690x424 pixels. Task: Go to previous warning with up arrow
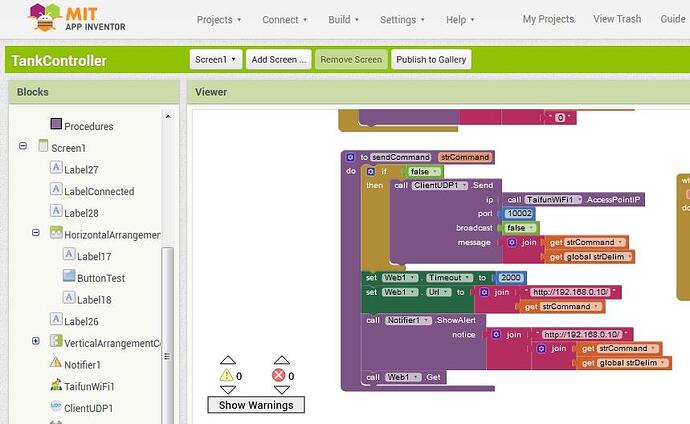[228, 360]
